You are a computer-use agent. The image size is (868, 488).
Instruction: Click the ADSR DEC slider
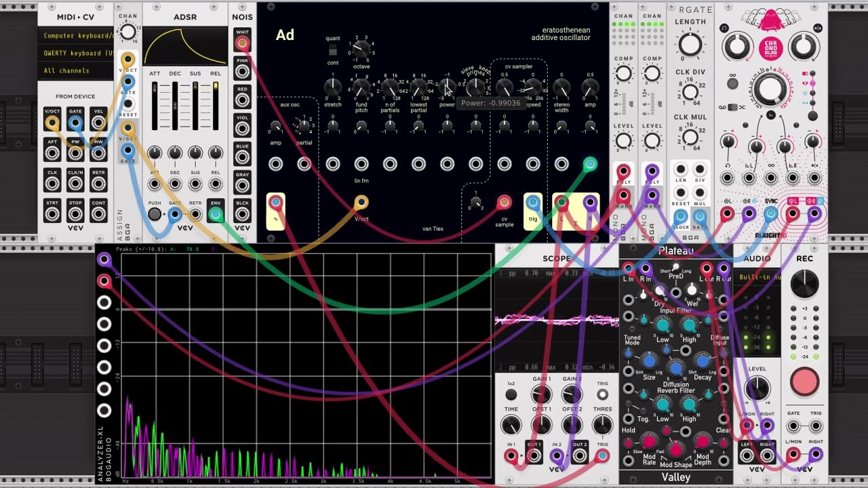tap(175, 106)
